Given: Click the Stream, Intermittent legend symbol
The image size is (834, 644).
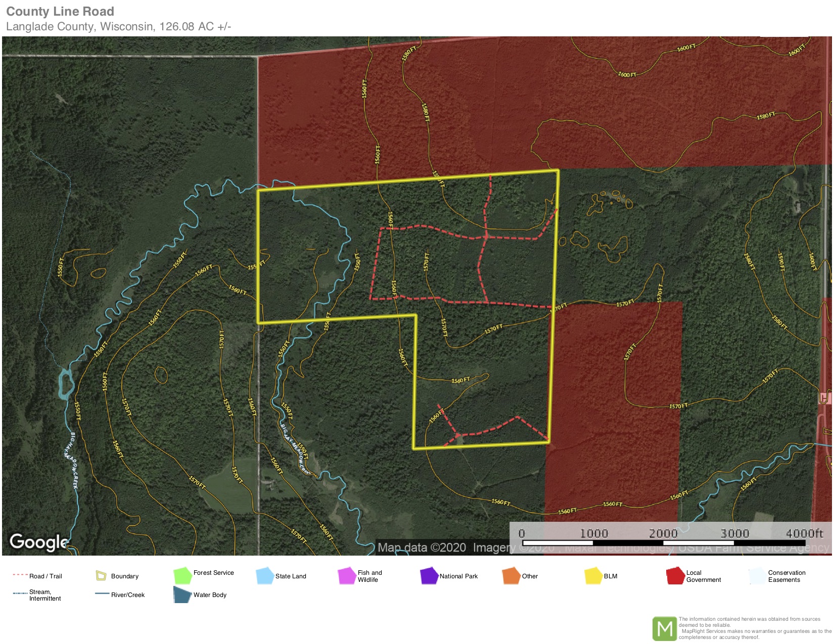Looking at the screenshot, I should [x=20, y=593].
